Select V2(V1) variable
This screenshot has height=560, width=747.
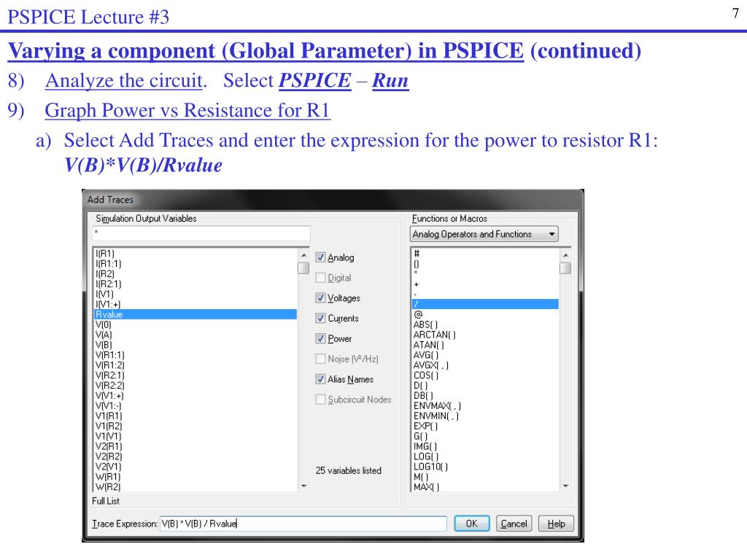click(109, 467)
